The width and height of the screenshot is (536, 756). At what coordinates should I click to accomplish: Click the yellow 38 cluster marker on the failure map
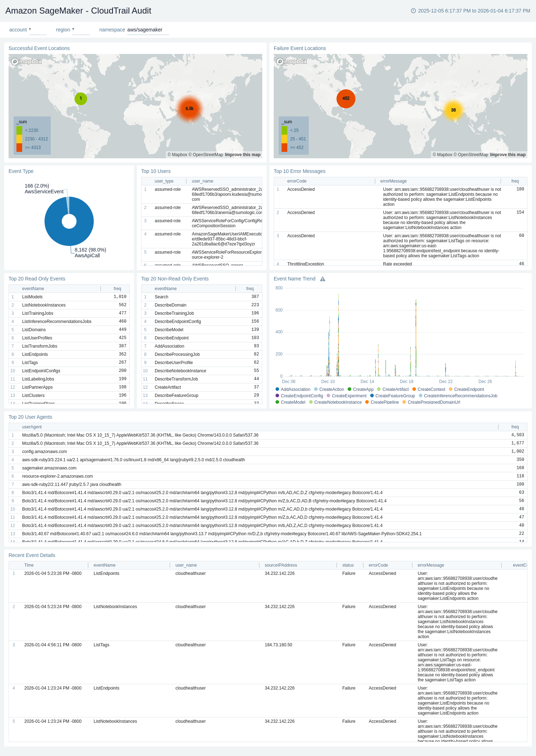coord(453,110)
